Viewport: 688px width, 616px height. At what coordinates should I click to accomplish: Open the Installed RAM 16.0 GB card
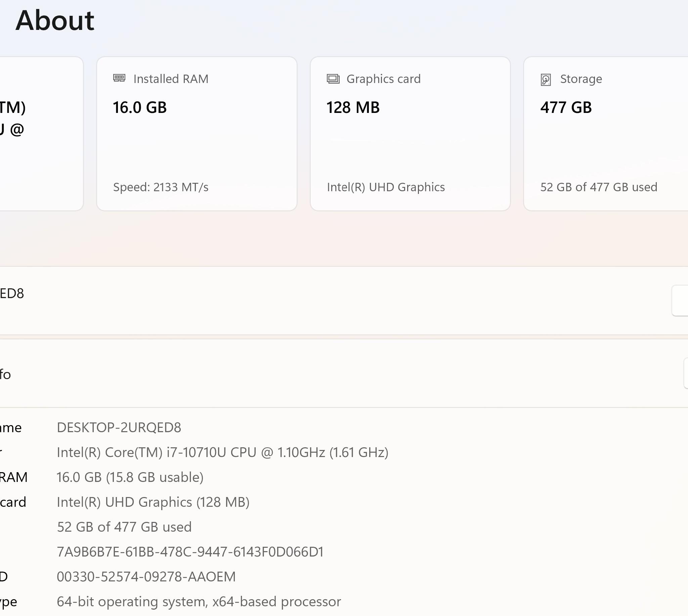197,134
